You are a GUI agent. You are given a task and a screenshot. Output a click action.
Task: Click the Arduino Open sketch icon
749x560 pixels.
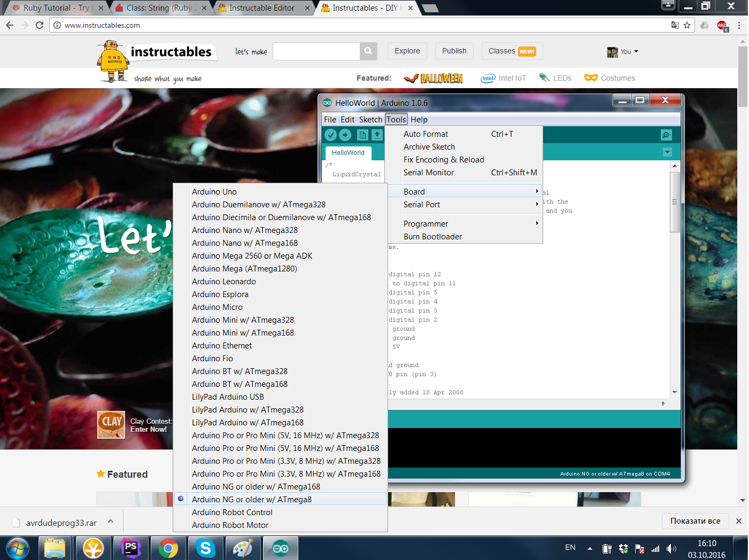[377, 135]
